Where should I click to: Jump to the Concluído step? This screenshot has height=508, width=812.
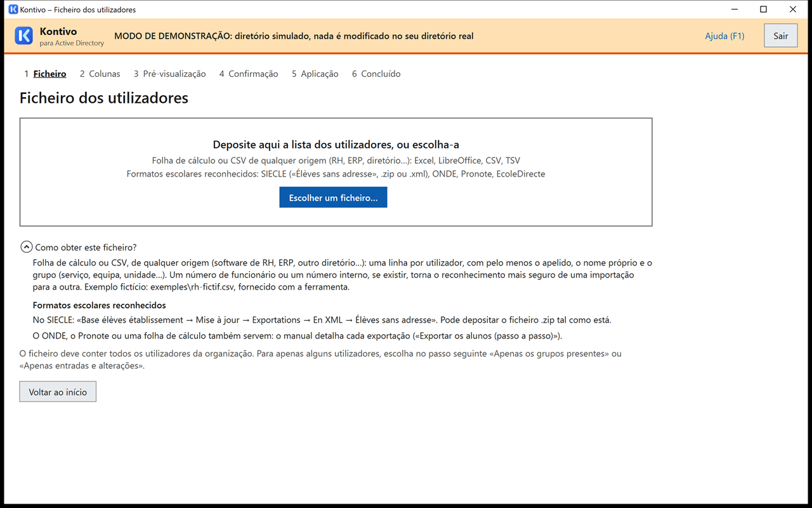376,74
